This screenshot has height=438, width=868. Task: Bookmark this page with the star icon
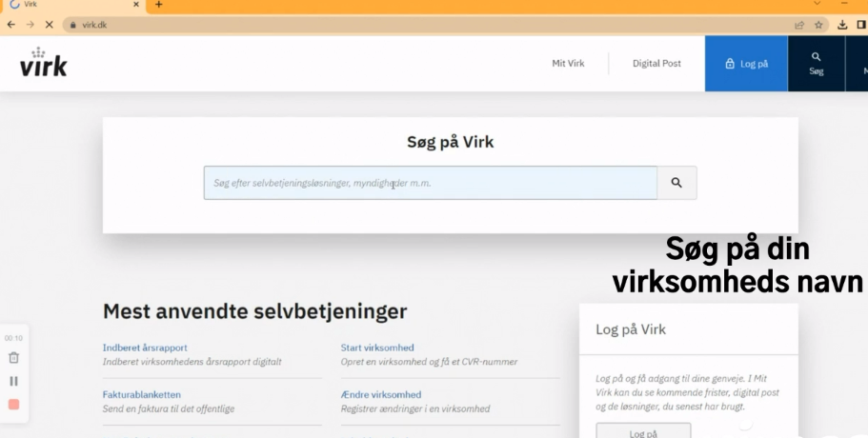818,25
